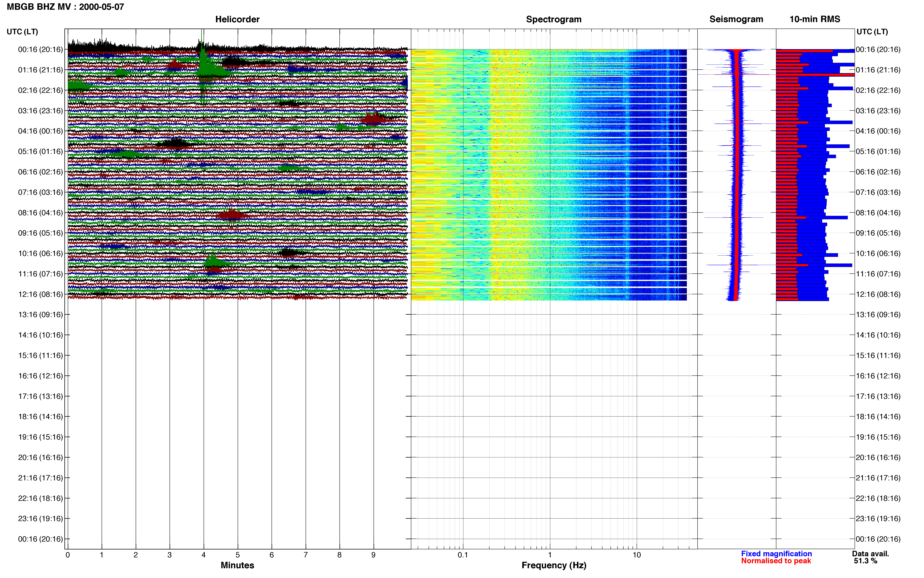Screen dimensions: 924x578
Task: Click RMS-side time label 17:16 (13:16)
Action: [878, 396]
